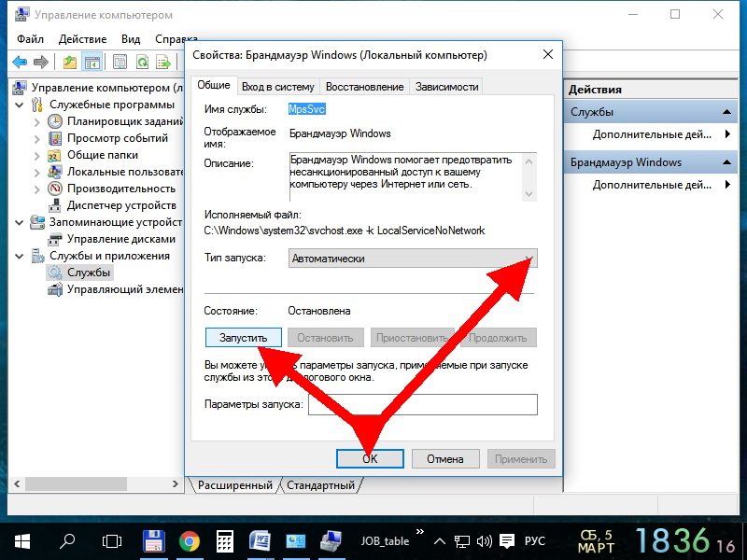Open the Calculator from the taskbar
Screen dimensions: 747x560
tap(225, 540)
